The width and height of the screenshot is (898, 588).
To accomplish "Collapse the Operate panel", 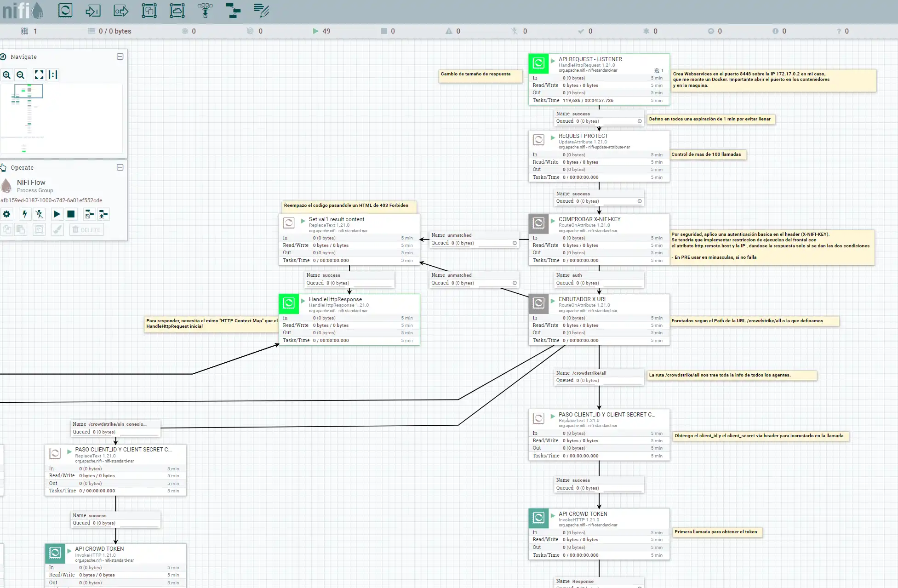I will (x=120, y=167).
